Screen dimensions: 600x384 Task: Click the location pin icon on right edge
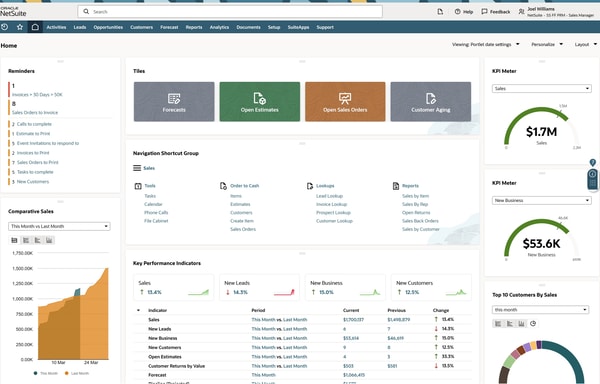click(x=592, y=162)
